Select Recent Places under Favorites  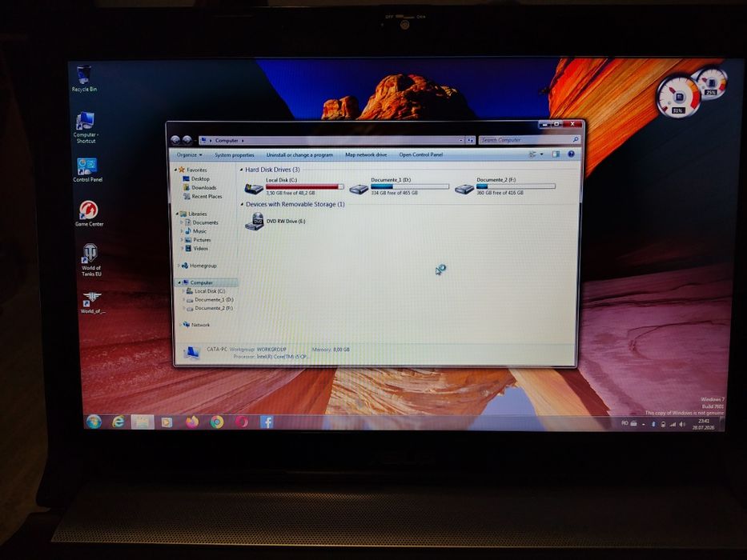pos(203,196)
